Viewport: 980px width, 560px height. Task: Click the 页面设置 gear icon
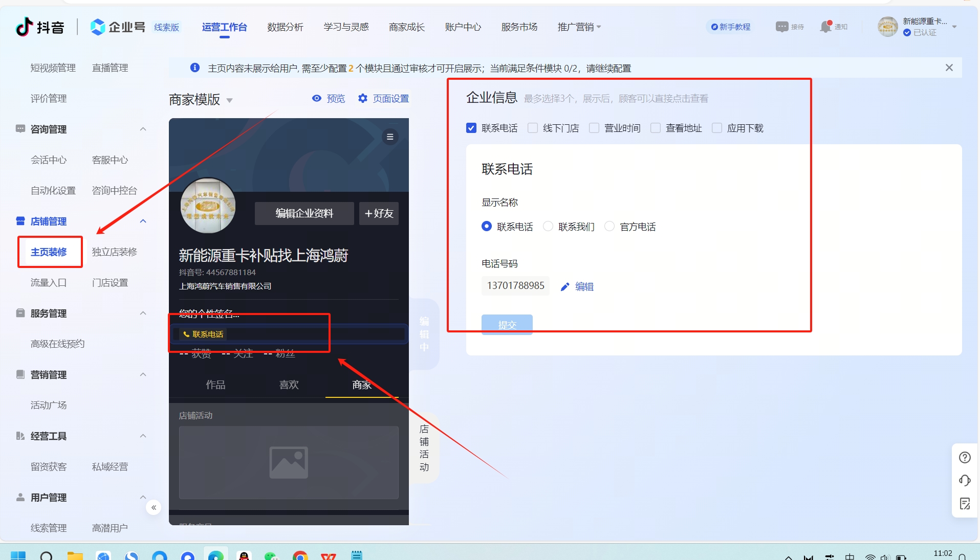click(x=363, y=98)
